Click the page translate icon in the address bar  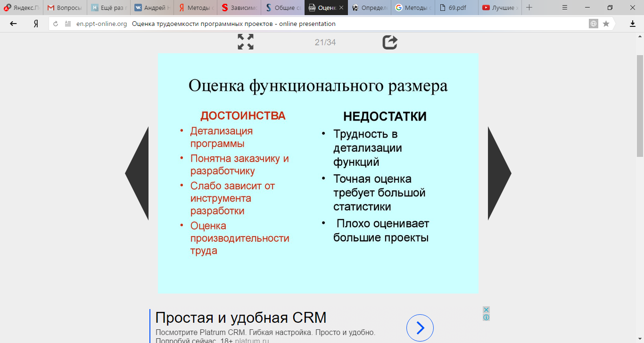594,24
